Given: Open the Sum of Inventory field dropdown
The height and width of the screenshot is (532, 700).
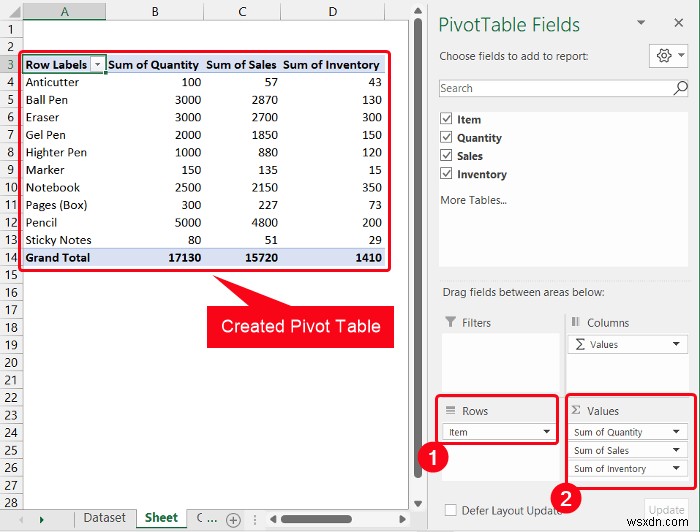Looking at the screenshot, I should (x=676, y=468).
